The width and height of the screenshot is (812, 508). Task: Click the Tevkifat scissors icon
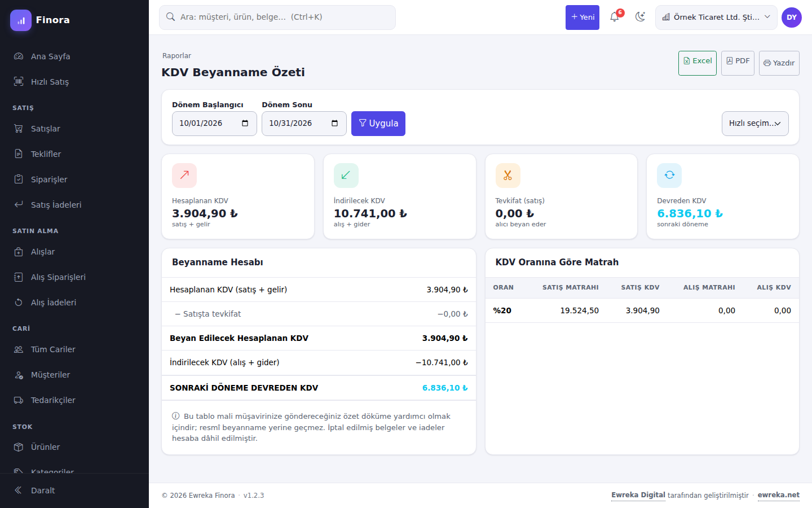pyautogui.click(x=508, y=176)
